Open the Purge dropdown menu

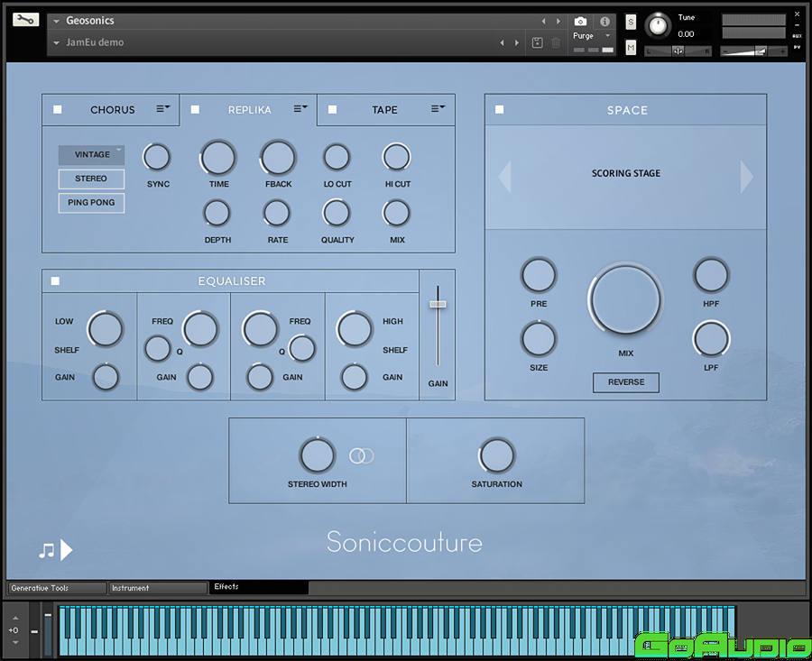coord(607,36)
